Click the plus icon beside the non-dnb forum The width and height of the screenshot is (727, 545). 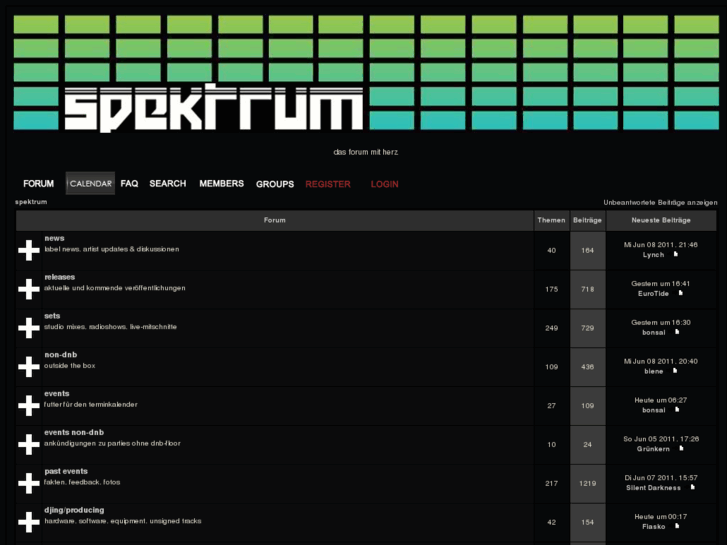coord(29,367)
